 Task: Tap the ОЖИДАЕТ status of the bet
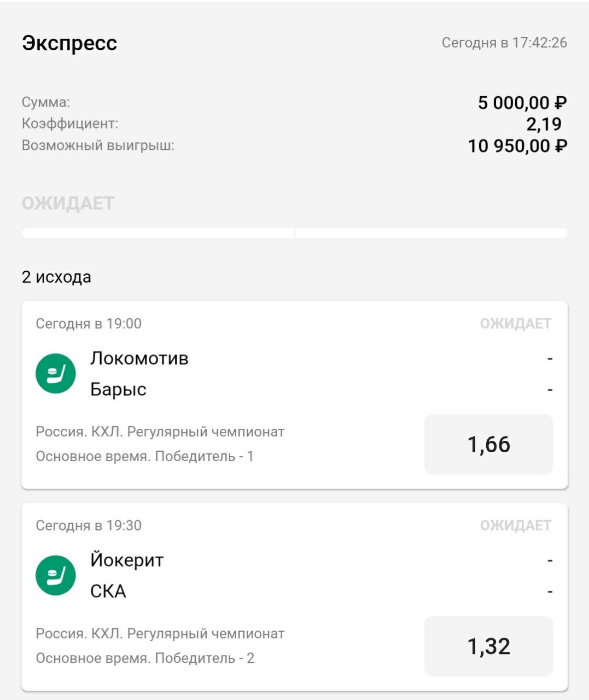pos(68,203)
